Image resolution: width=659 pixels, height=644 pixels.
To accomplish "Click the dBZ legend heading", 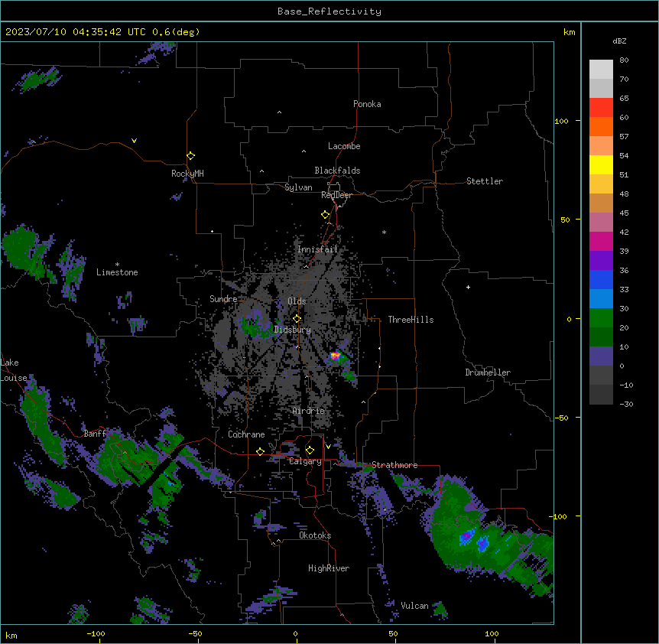I will point(619,41).
